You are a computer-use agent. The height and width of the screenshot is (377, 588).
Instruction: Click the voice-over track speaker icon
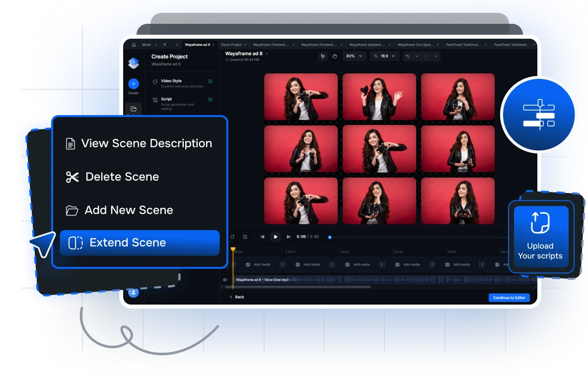point(225,280)
